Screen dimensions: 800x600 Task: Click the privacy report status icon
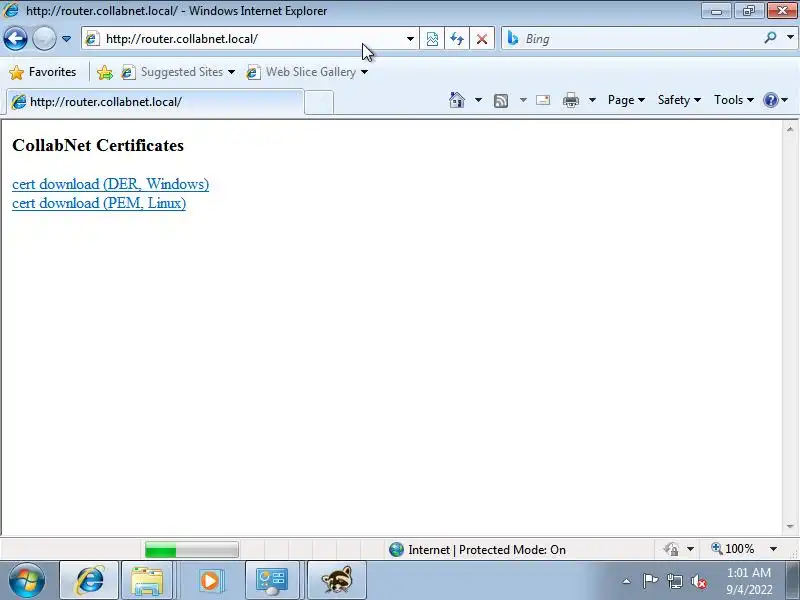click(671, 549)
